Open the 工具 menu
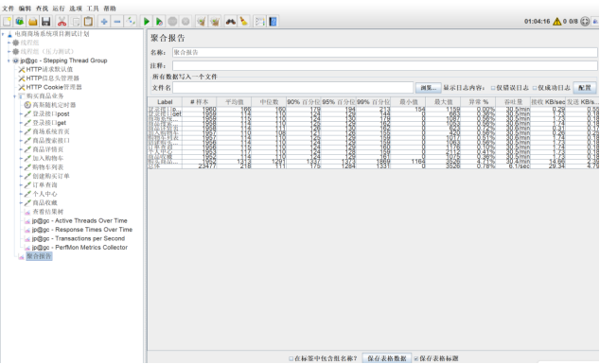This screenshot has height=364, width=600. [93, 9]
